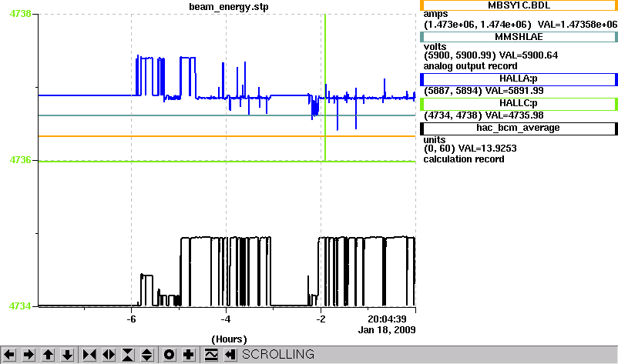The width and height of the screenshot is (618, 364).
Task: Click the Jan 18, 2009 date label
Action: click(387, 330)
